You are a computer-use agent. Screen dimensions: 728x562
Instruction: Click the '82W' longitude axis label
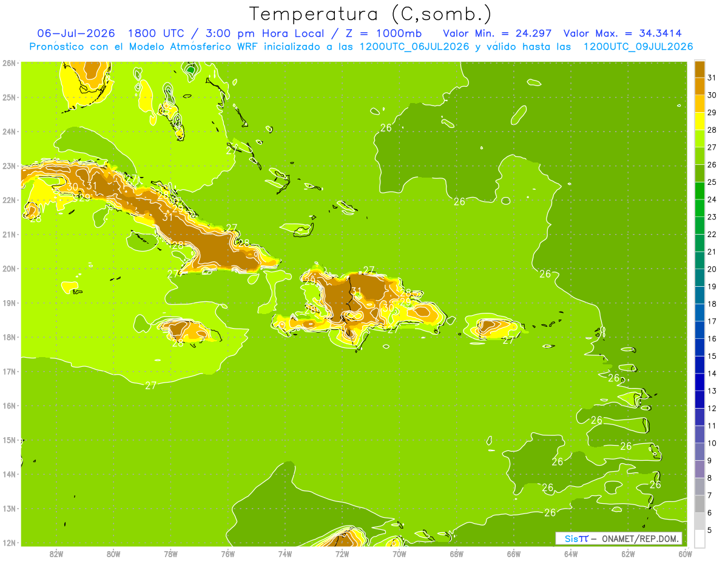pos(56,554)
